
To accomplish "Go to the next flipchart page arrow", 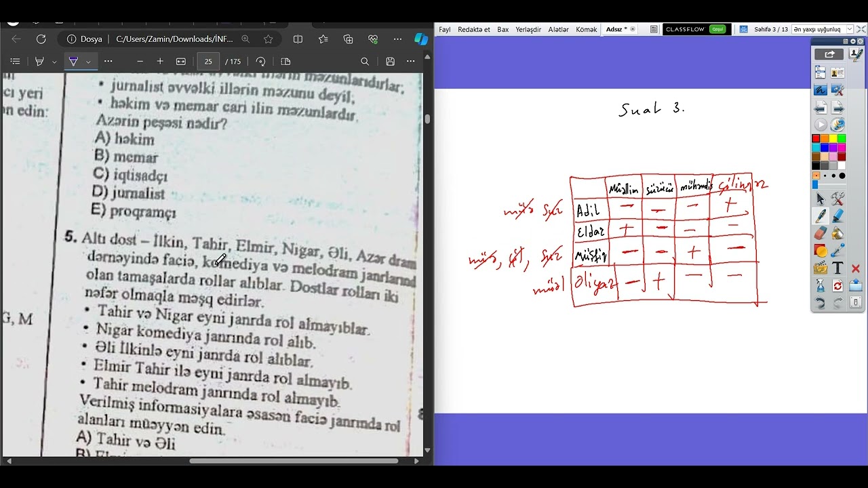I will [837, 107].
